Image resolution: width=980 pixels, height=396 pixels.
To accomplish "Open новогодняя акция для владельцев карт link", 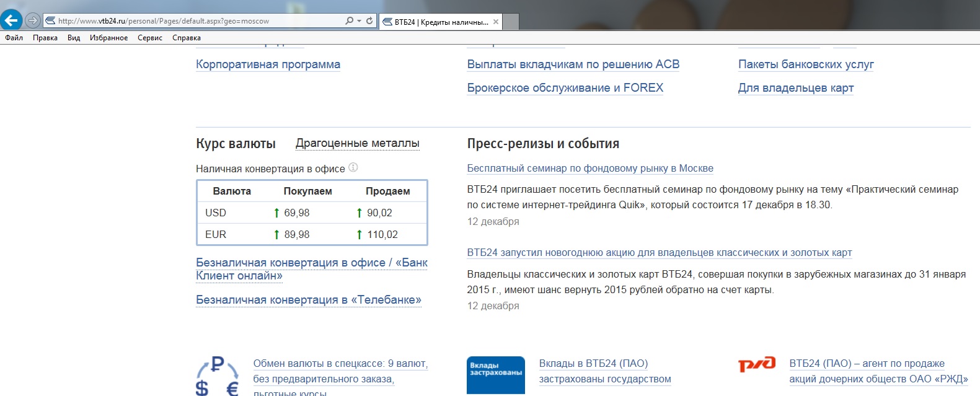I will (x=660, y=253).
